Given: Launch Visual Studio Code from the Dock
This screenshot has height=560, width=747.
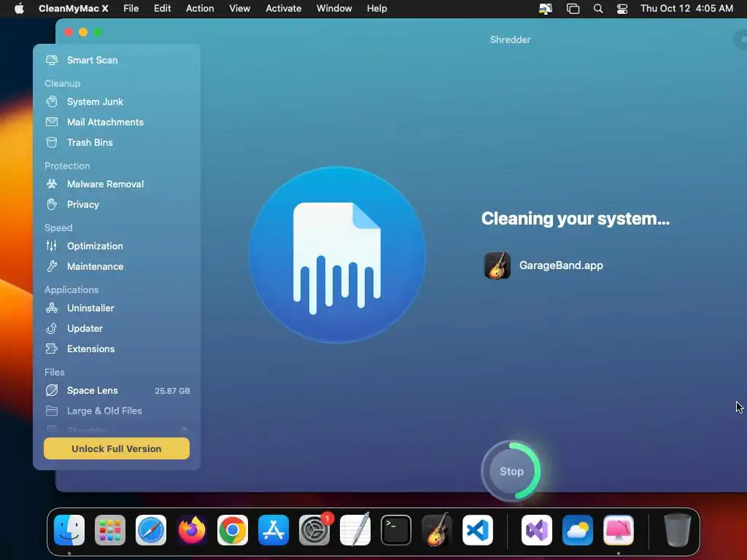Looking at the screenshot, I should coord(477,530).
